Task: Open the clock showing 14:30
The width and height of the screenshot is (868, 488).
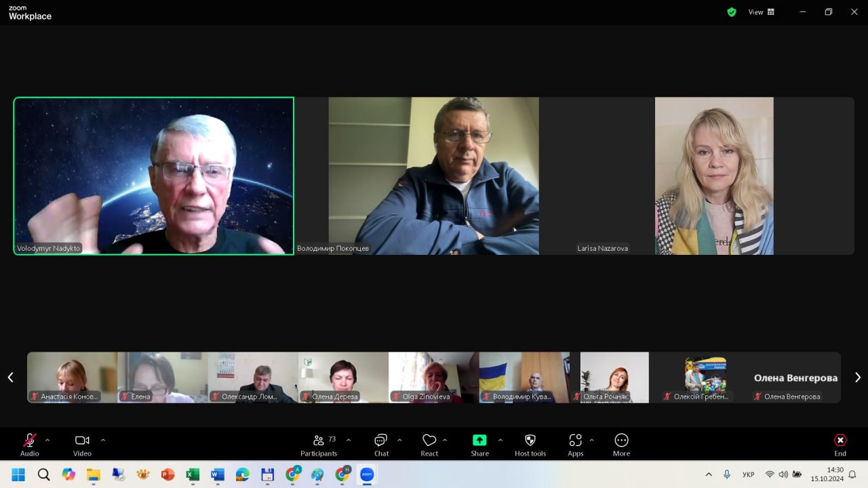Action: pos(827,474)
